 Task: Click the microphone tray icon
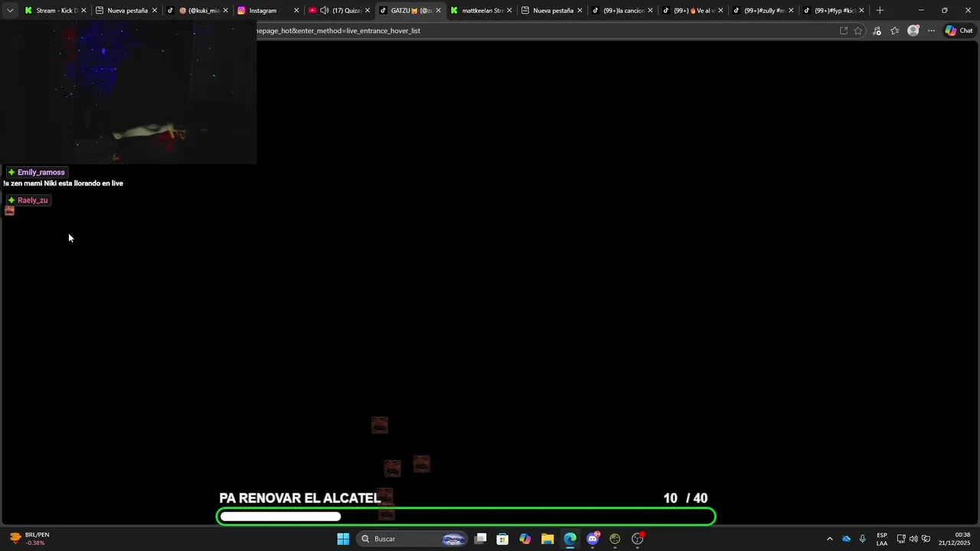[862, 539]
